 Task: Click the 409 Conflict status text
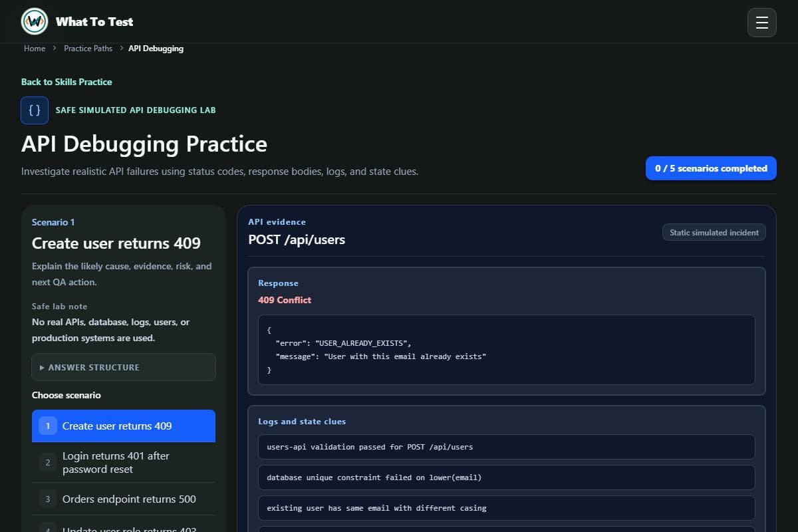pyautogui.click(x=285, y=300)
